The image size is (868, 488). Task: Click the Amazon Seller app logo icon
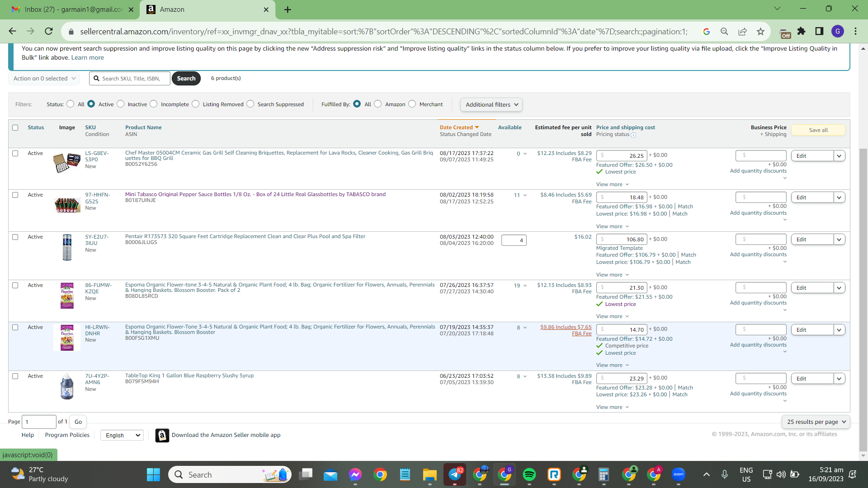[x=162, y=435]
